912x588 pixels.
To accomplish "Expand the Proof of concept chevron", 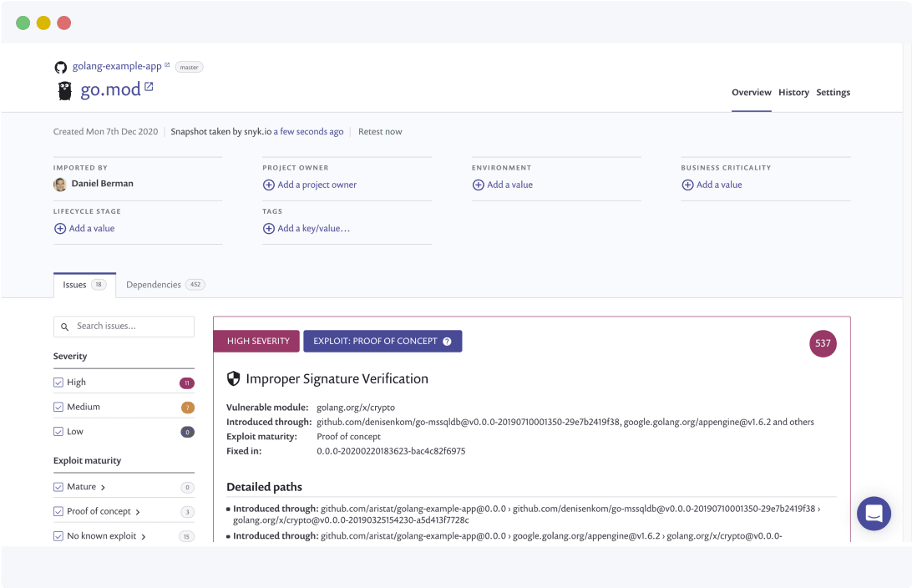I will click(138, 512).
